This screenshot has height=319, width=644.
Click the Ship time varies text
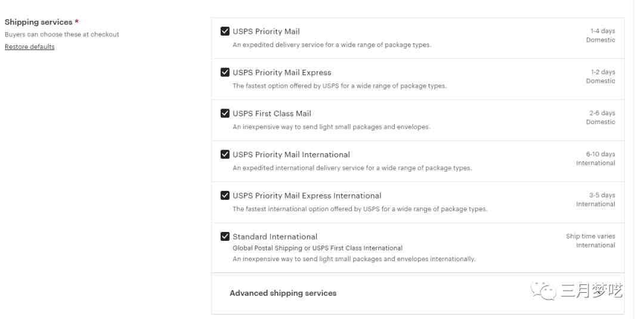[x=590, y=237]
